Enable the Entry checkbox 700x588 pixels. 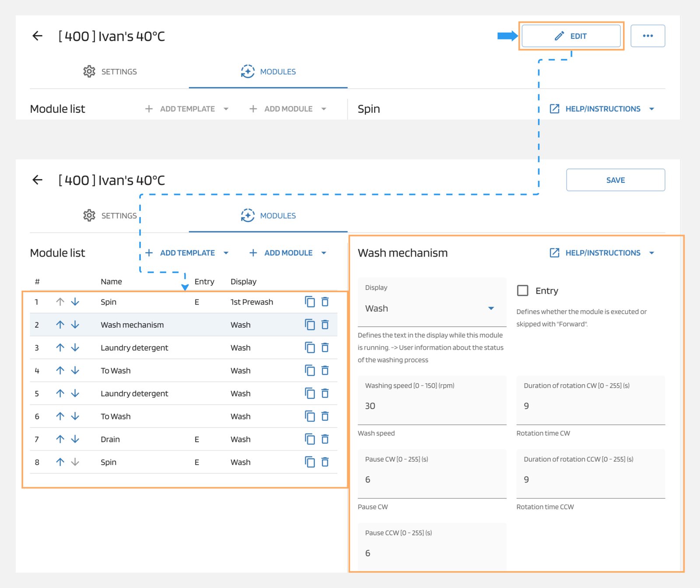pyautogui.click(x=522, y=290)
